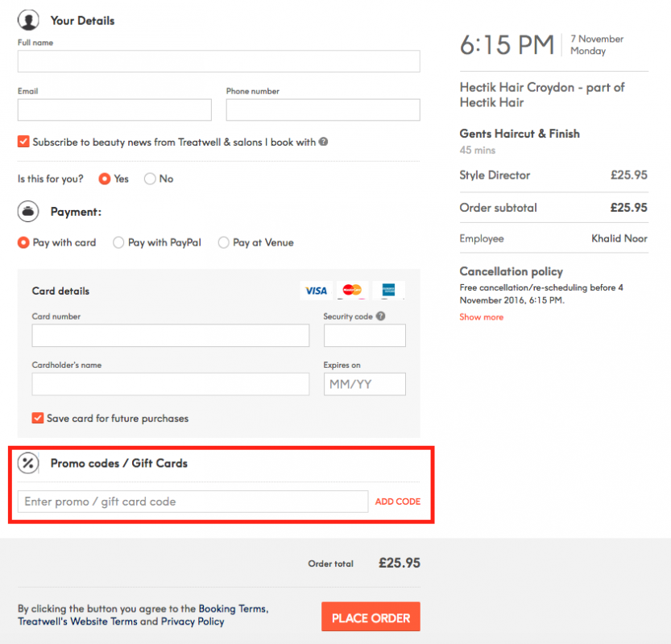Click Style Director price row label
This screenshot has height=644, width=671.
(495, 175)
